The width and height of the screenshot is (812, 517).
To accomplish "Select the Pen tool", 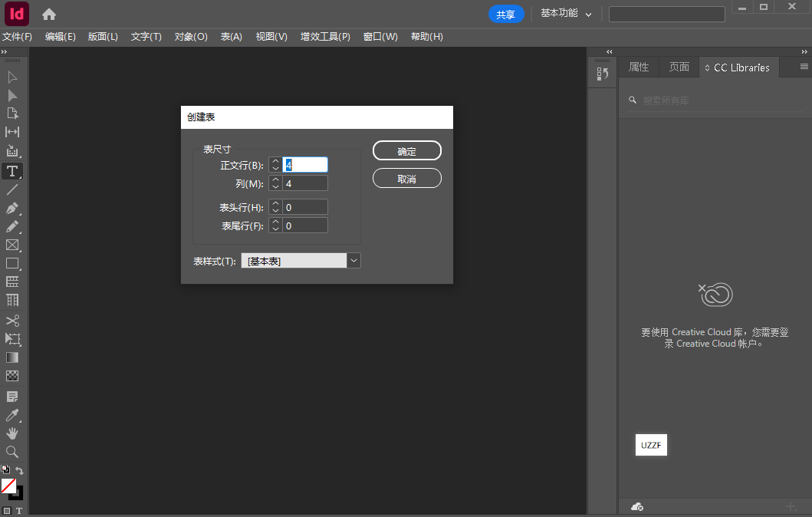I will [12, 208].
